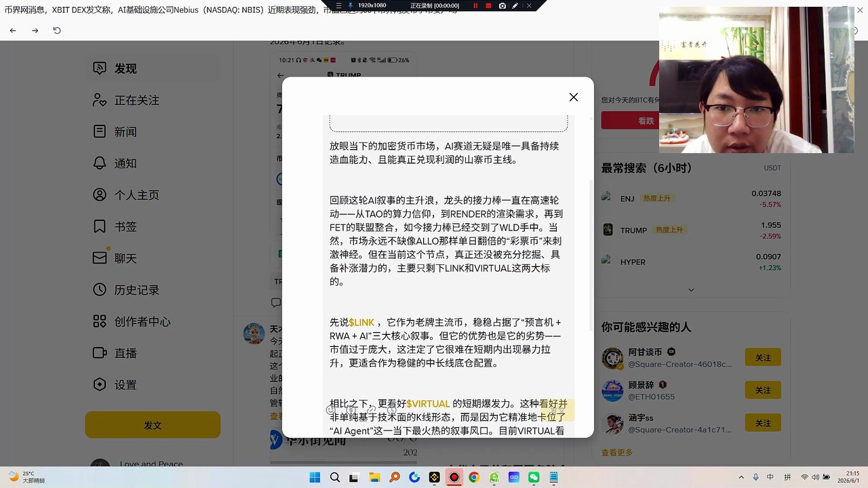Click the 设置 hexagon settings icon

point(100,384)
